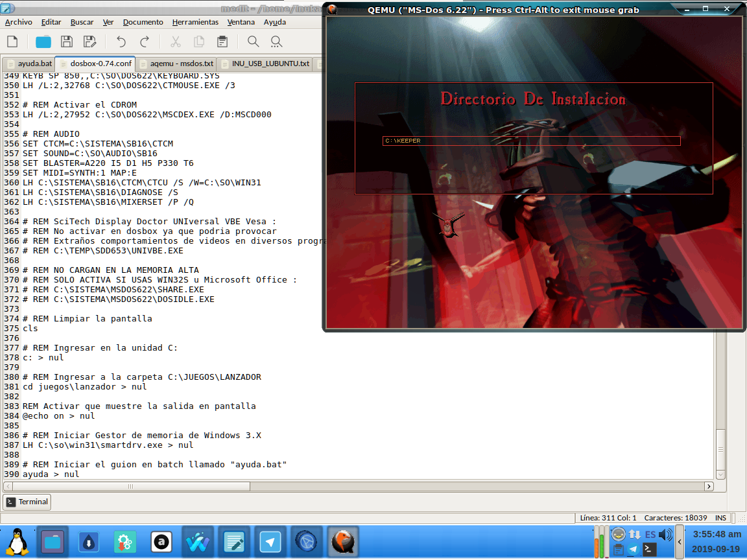Paste from the clipboard
Screen dimensions: 747x560
coord(222,42)
